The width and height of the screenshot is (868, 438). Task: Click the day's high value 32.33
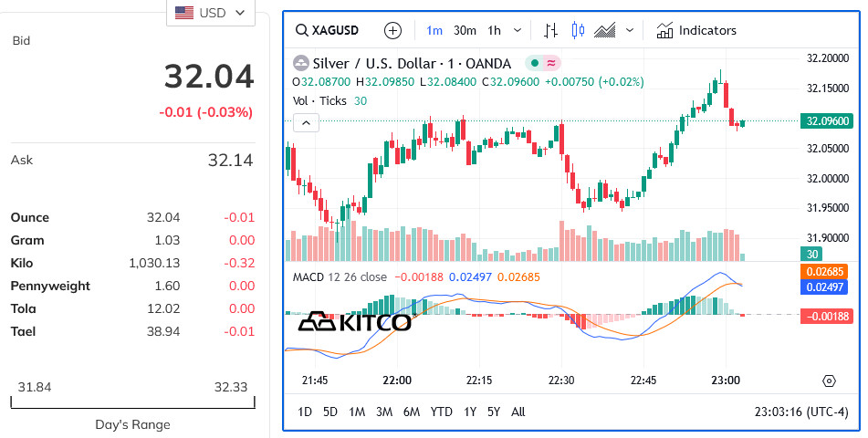click(231, 387)
